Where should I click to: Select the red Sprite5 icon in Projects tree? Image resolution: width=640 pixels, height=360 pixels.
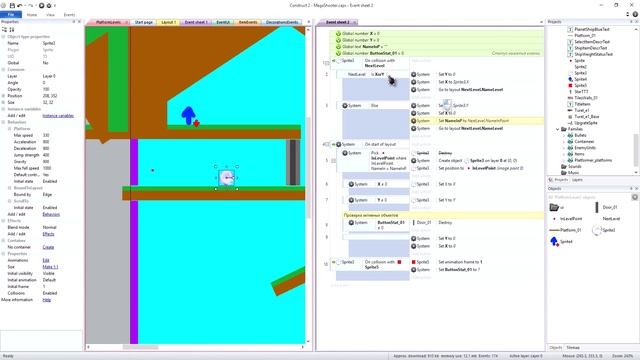click(x=571, y=85)
